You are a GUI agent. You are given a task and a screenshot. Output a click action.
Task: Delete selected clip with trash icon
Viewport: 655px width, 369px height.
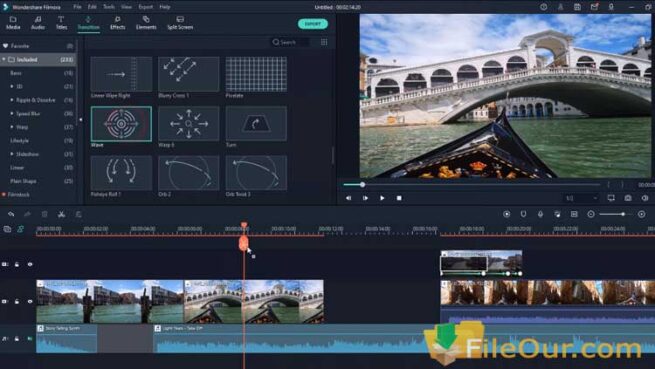pyautogui.click(x=45, y=214)
